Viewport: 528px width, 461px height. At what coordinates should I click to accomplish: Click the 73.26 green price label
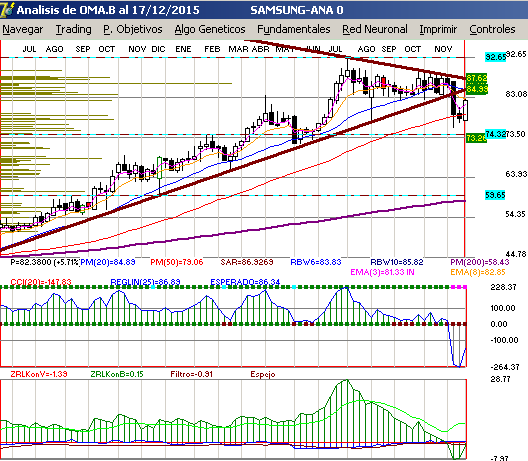coord(476,138)
